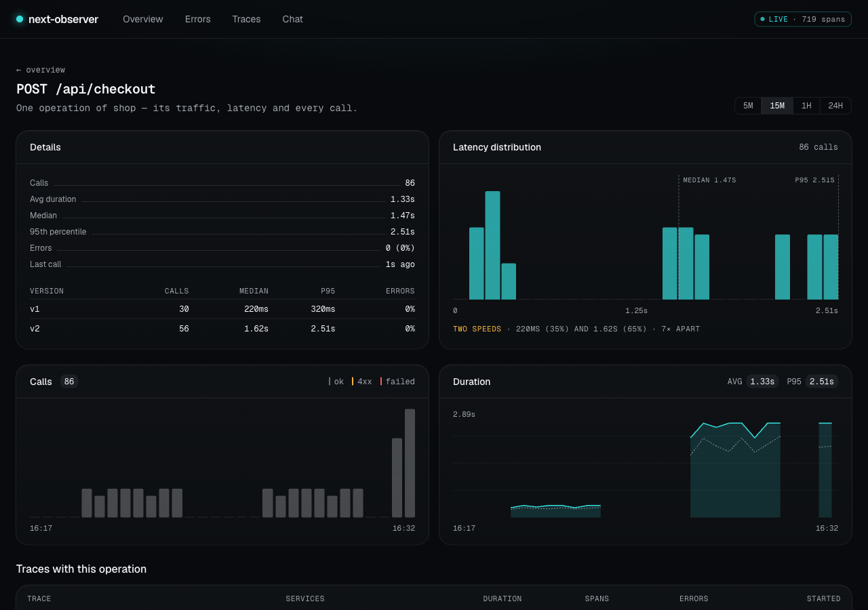Switch time range to 24H

(x=835, y=106)
